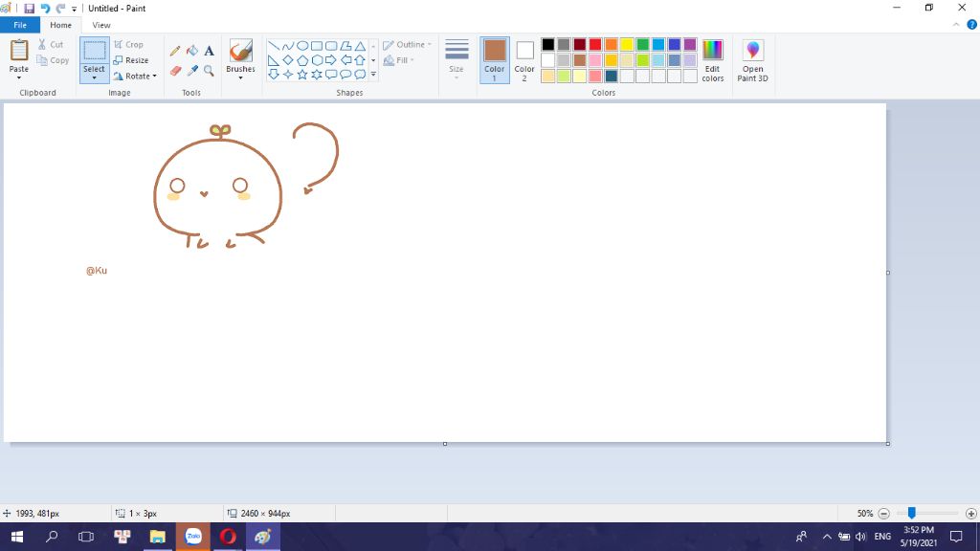The width and height of the screenshot is (980, 551).
Task: Choose the Triangle shape
Action: click(360, 46)
